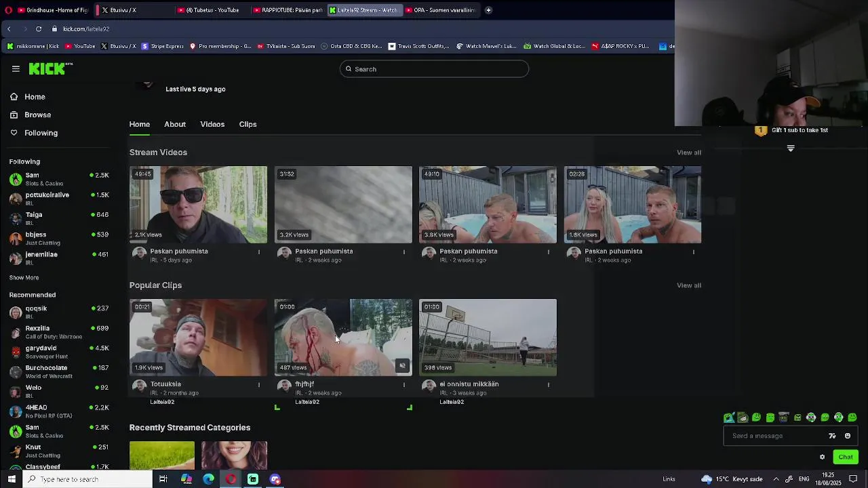Open options of 49:45 stream video

[x=259, y=252]
